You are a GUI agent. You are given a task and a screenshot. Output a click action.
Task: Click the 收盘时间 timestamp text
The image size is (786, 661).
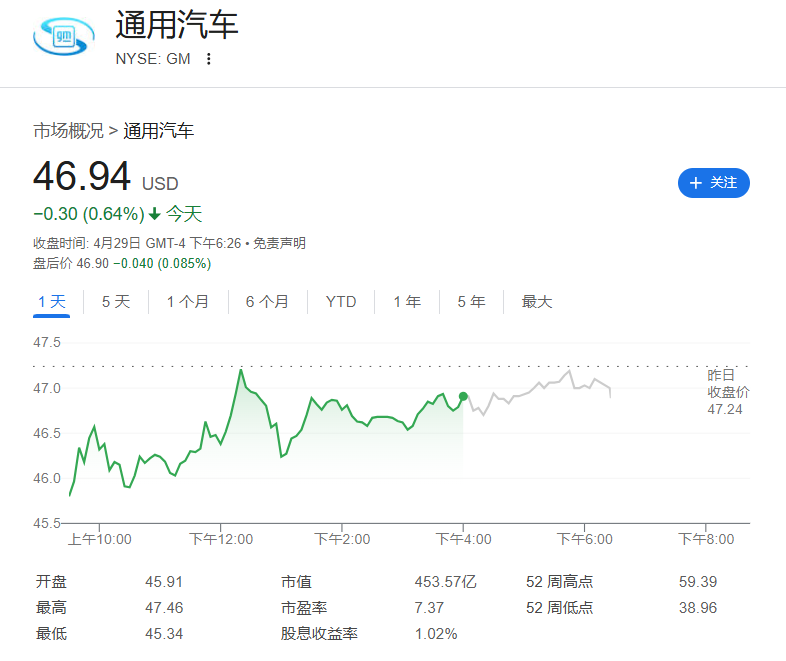point(137,244)
